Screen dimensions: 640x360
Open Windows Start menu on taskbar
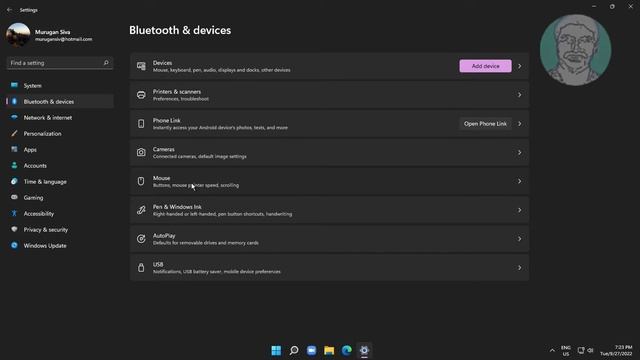[x=276, y=350]
